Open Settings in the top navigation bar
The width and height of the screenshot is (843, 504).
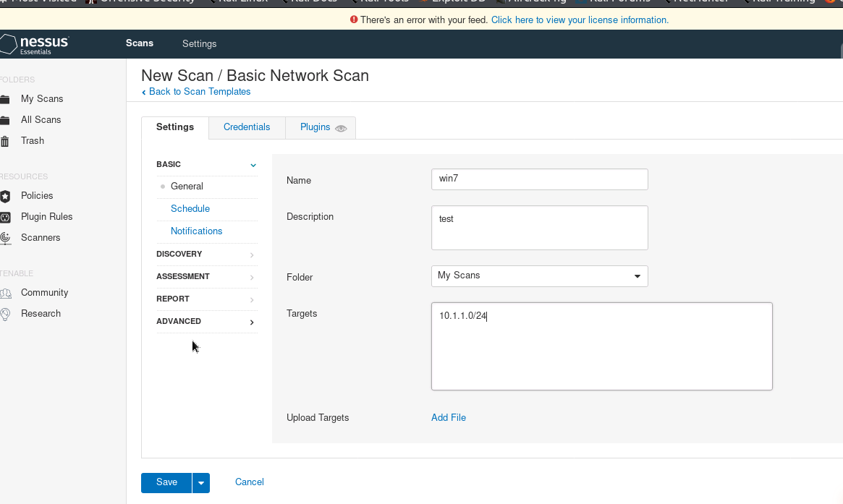pos(200,43)
